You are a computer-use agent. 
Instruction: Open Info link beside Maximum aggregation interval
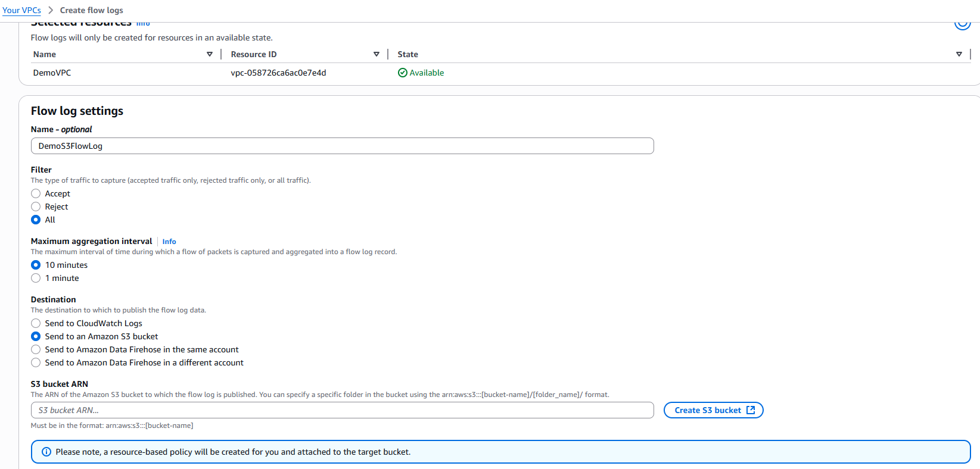pyautogui.click(x=169, y=242)
